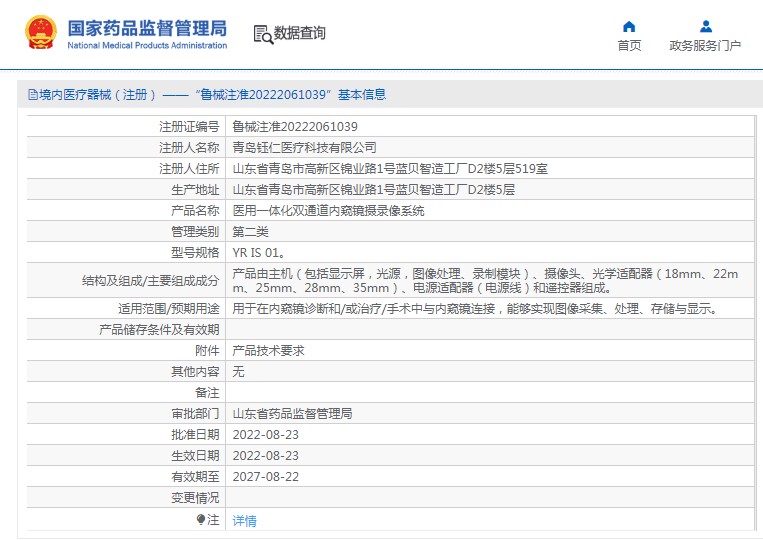Click the 注册人名称 label
The image size is (763, 540).
click(189, 148)
